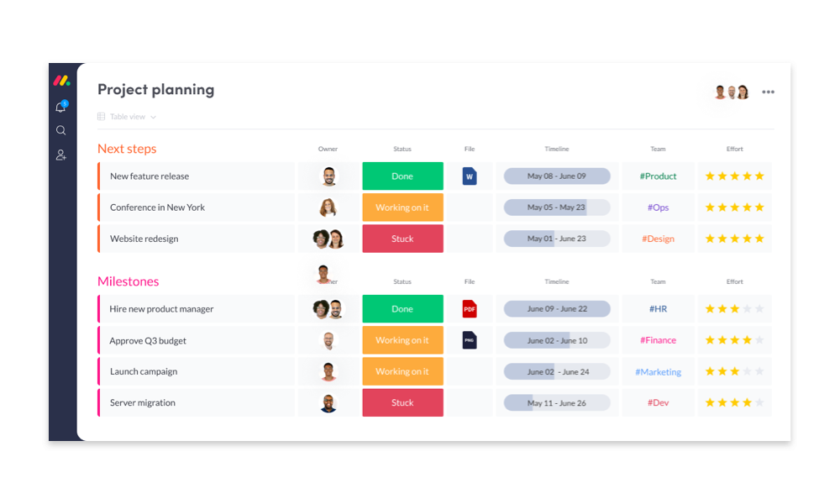Click Stuck status of Server migration

[403, 402]
